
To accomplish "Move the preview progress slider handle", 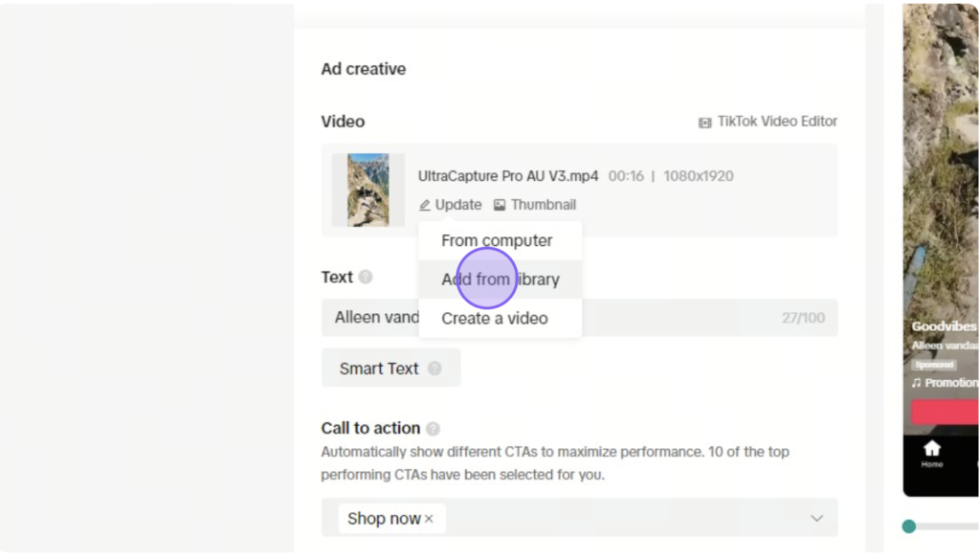I will (x=909, y=526).
